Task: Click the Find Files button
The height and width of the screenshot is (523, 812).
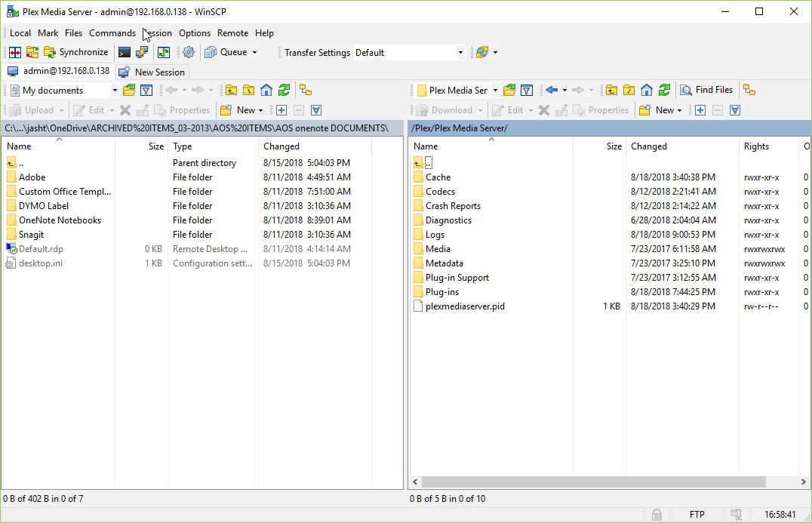Action: (x=707, y=90)
